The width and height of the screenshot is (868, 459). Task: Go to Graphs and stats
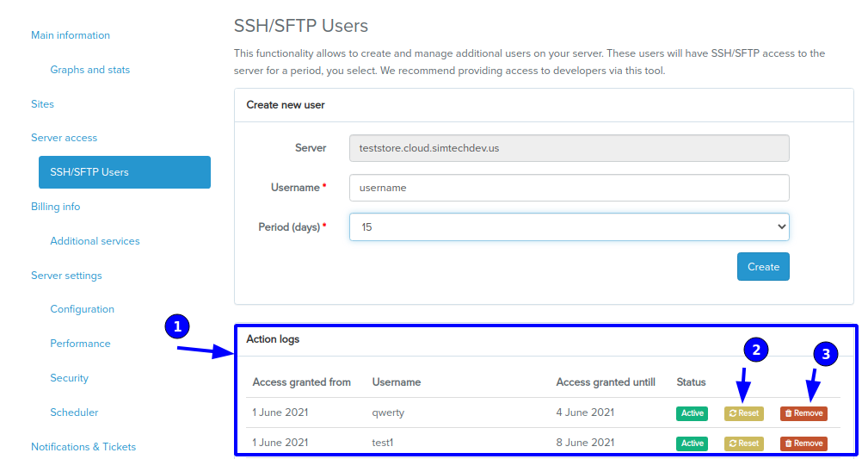click(89, 70)
